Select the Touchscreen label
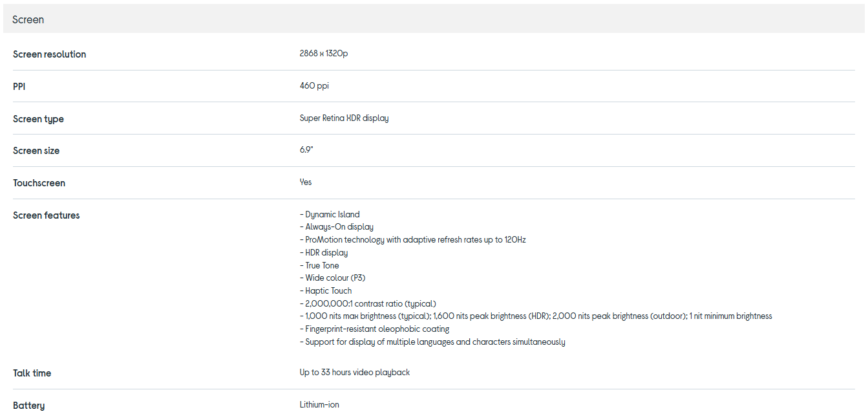Viewport: 868px width, 414px height. [39, 183]
